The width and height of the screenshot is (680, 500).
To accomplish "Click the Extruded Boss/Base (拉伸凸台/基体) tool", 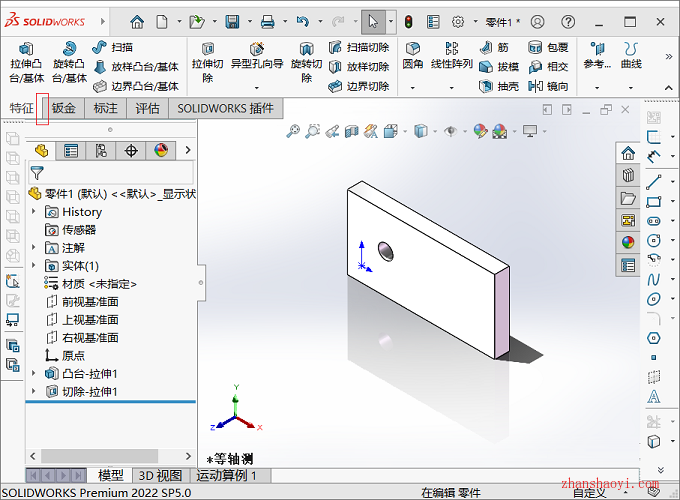I will click(26, 62).
